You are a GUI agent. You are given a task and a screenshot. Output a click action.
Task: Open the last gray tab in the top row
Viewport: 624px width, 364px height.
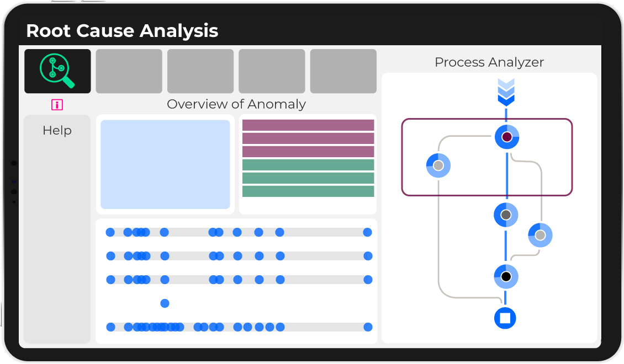click(x=343, y=71)
